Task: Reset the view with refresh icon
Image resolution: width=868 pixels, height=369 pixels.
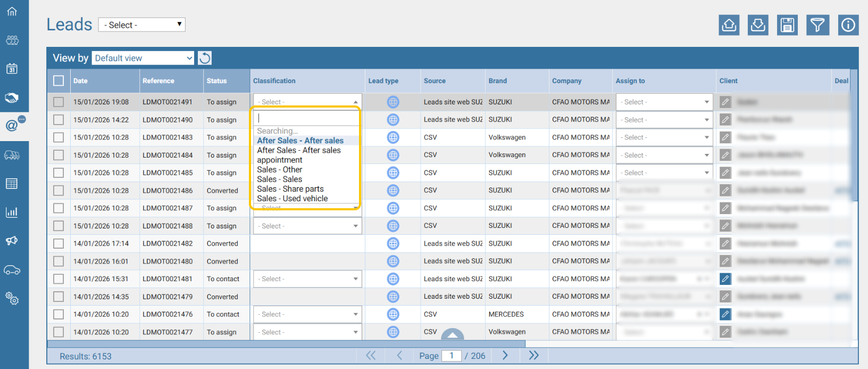Action: click(205, 58)
